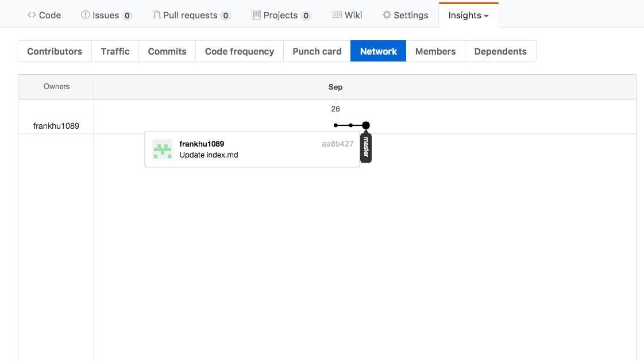This screenshot has width=644, height=361.
Task: Click the Issues exclamation icon
Action: coord(85,15)
